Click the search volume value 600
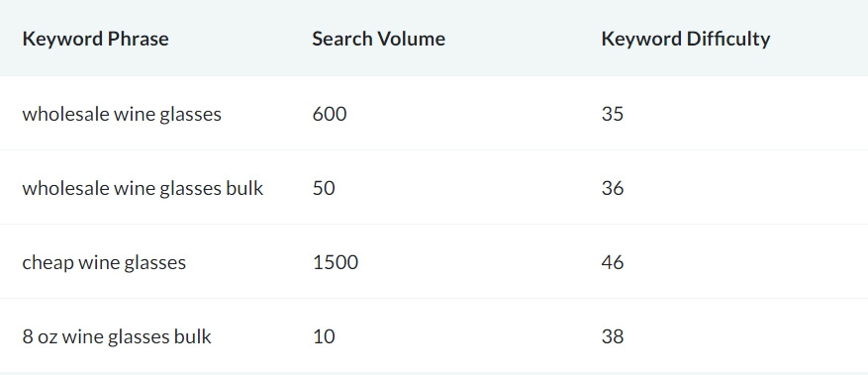Image resolution: width=868 pixels, height=375 pixels. point(330,114)
